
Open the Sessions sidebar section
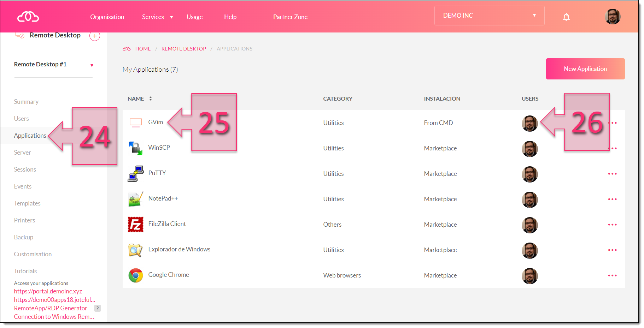pyautogui.click(x=25, y=169)
